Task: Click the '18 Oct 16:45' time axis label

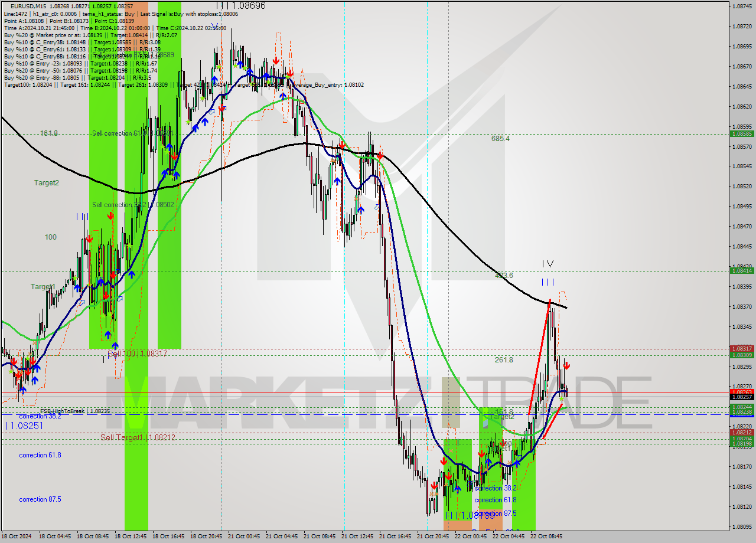Action: [x=168, y=537]
